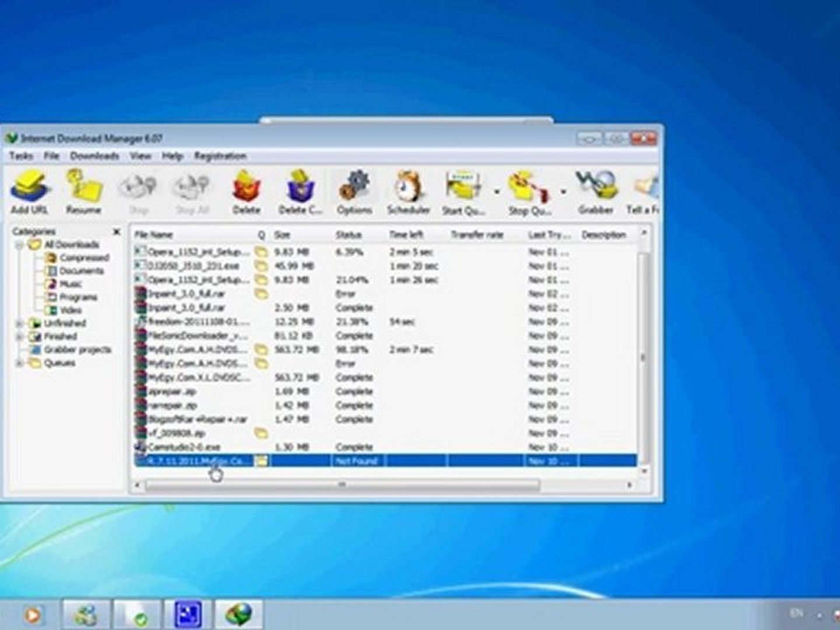Click the Delete toolbar icon
The height and width of the screenshot is (630, 840).
click(246, 192)
